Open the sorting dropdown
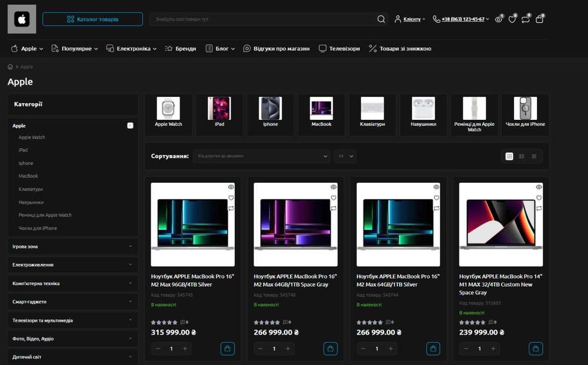Viewport: 588px width, 365px height. (262, 156)
